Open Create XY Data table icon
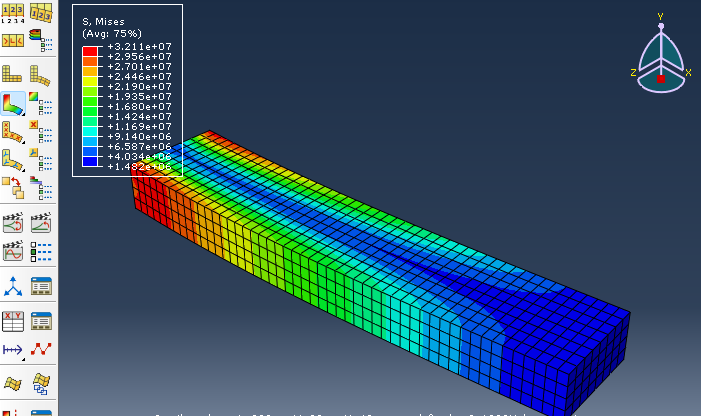 coord(13,322)
